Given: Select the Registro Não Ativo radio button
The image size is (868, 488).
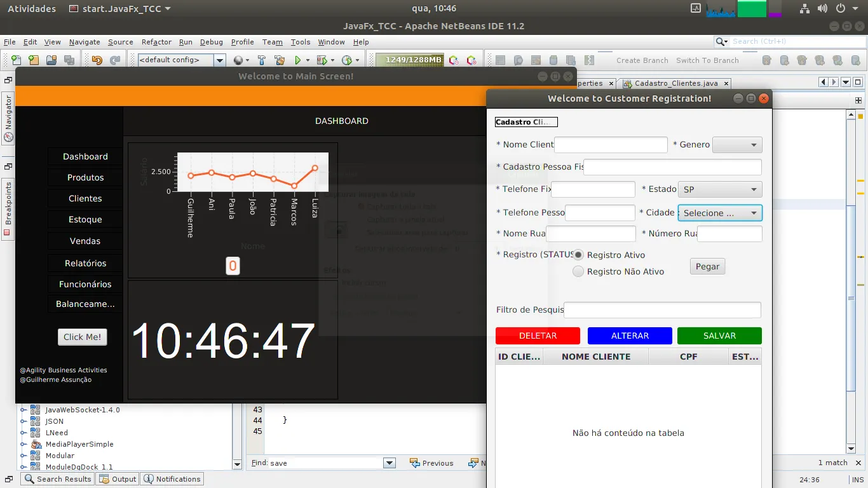Looking at the screenshot, I should pyautogui.click(x=578, y=271).
